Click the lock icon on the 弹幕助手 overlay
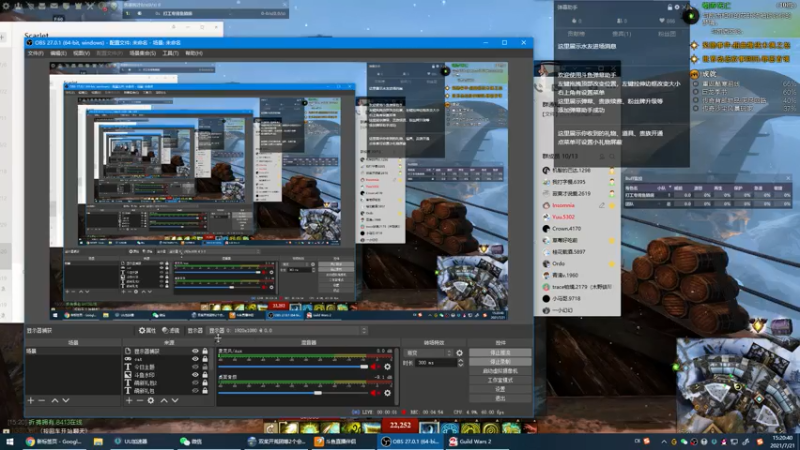Viewport: 800px width, 450px height. 670,7
